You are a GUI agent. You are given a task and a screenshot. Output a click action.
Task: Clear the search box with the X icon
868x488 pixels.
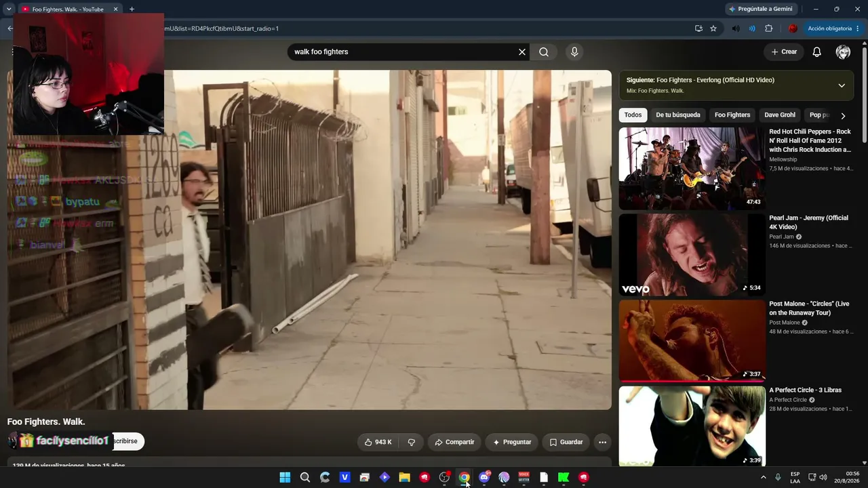pos(522,52)
